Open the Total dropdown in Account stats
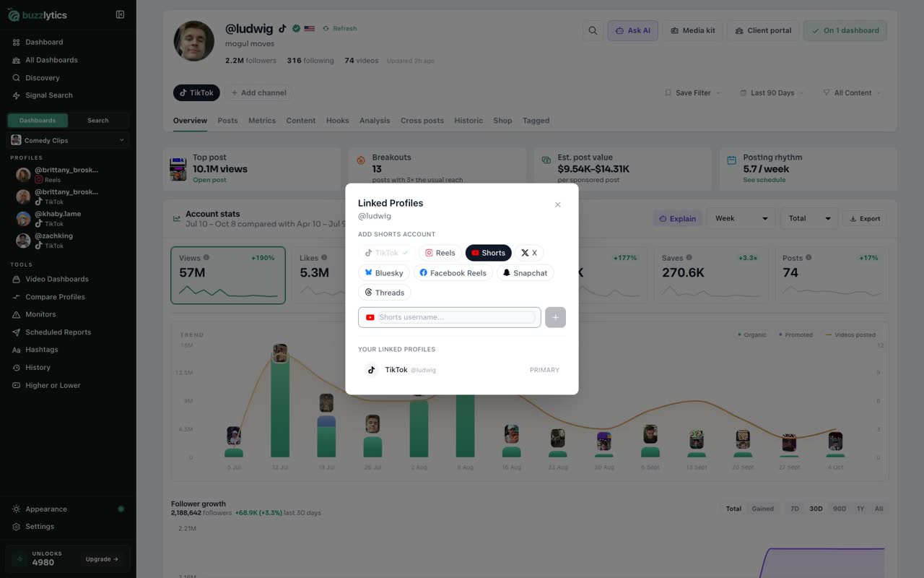 (809, 218)
